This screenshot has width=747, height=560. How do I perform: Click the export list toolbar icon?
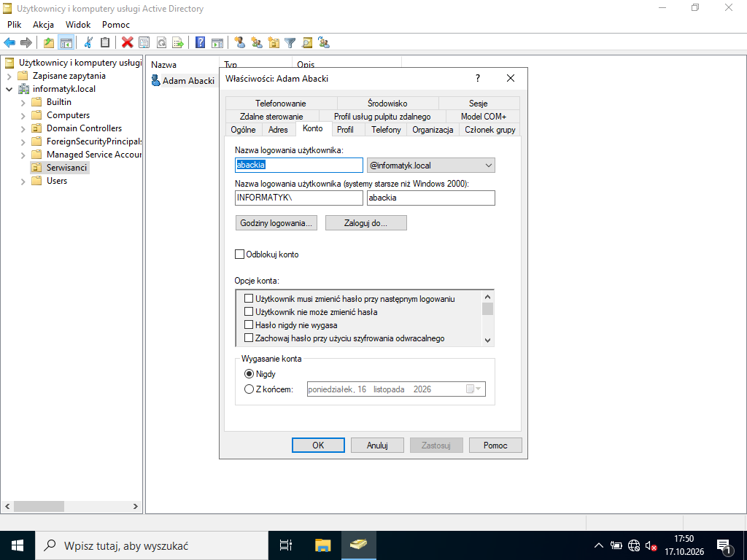tap(178, 42)
